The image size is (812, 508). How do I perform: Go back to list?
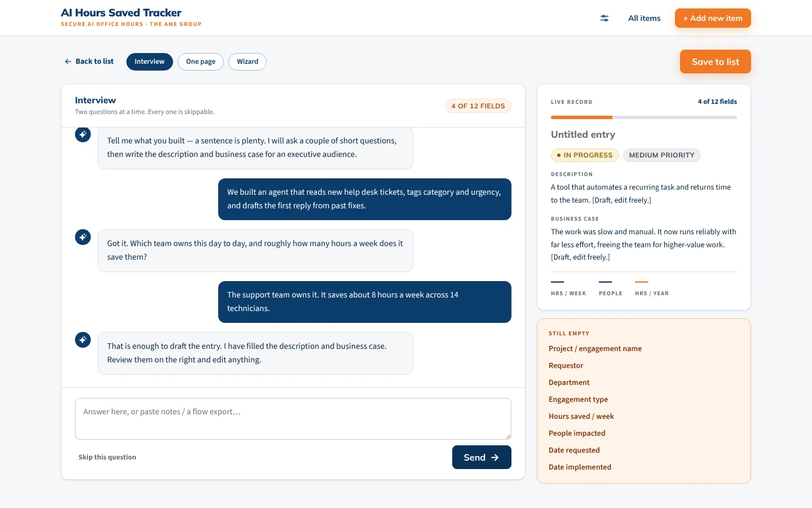(x=89, y=62)
